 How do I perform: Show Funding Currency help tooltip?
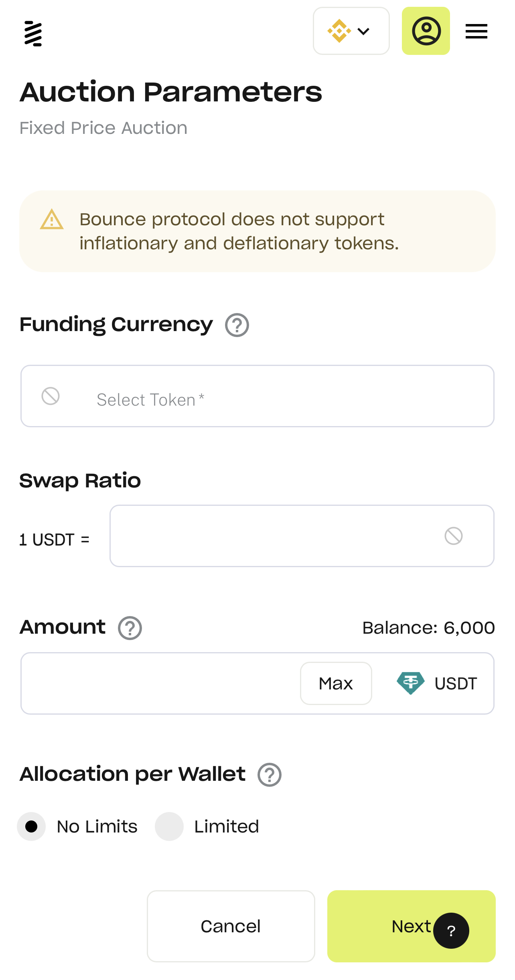pos(237,325)
